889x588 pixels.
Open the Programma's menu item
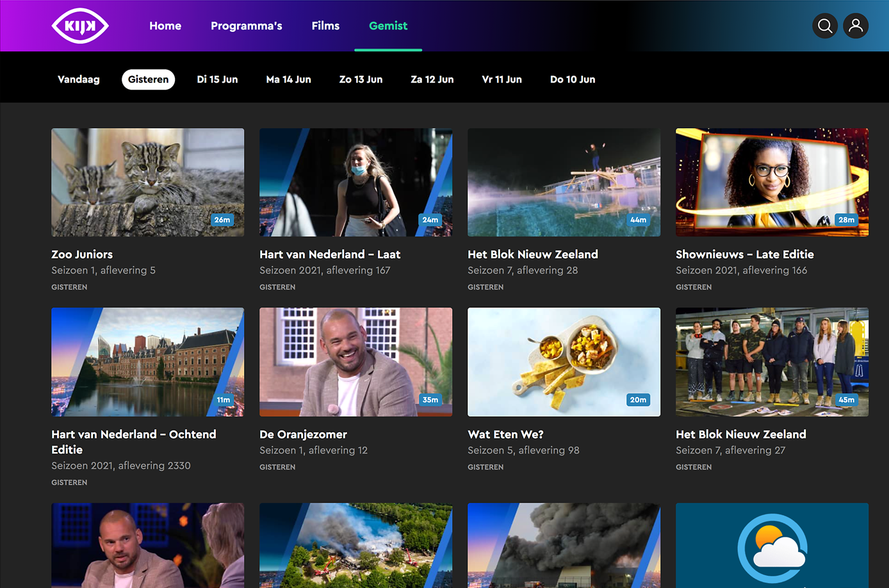(247, 26)
